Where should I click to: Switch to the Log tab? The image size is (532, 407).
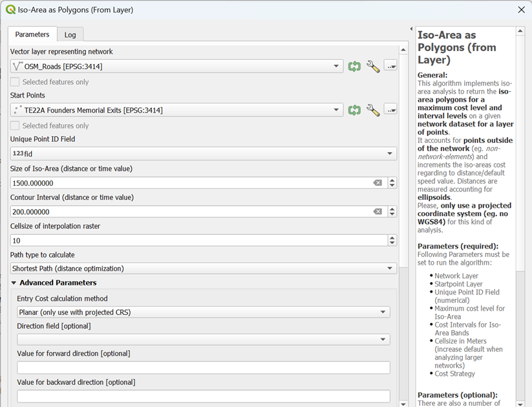[x=70, y=35]
